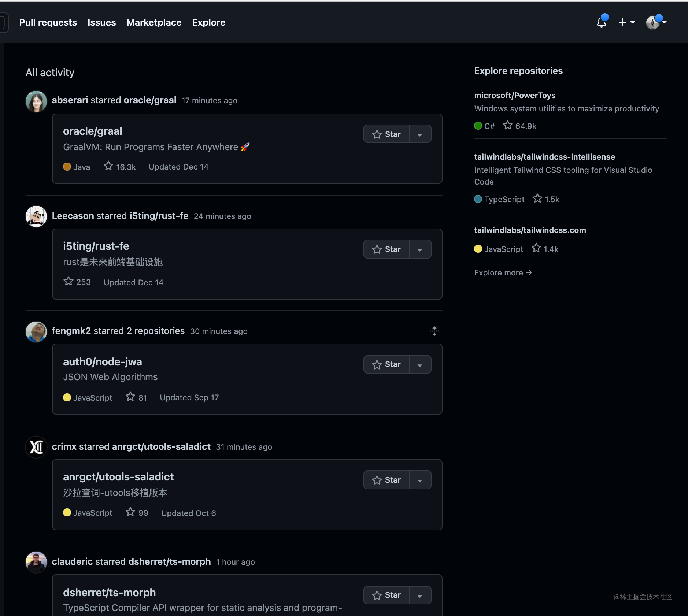Open microsoft/PowerToys repository
The width and height of the screenshot is (688, 616).
(515, 95)
